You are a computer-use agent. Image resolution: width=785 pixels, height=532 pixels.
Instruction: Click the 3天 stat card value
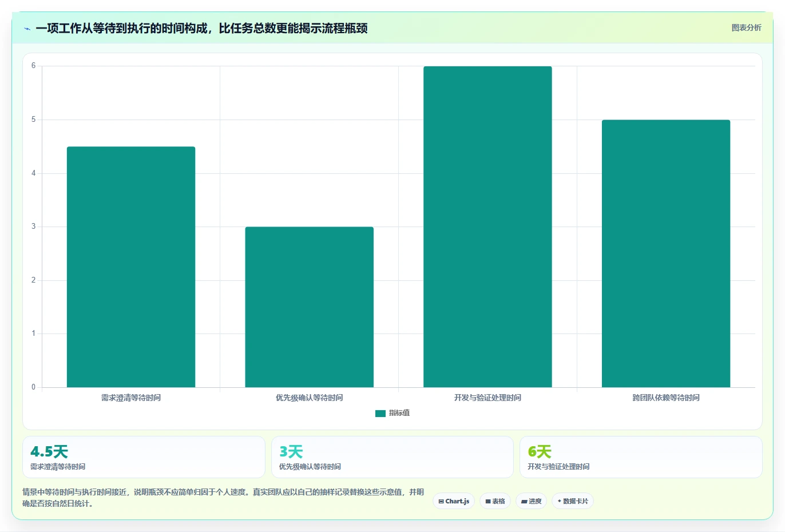click(x=291, y=452)
